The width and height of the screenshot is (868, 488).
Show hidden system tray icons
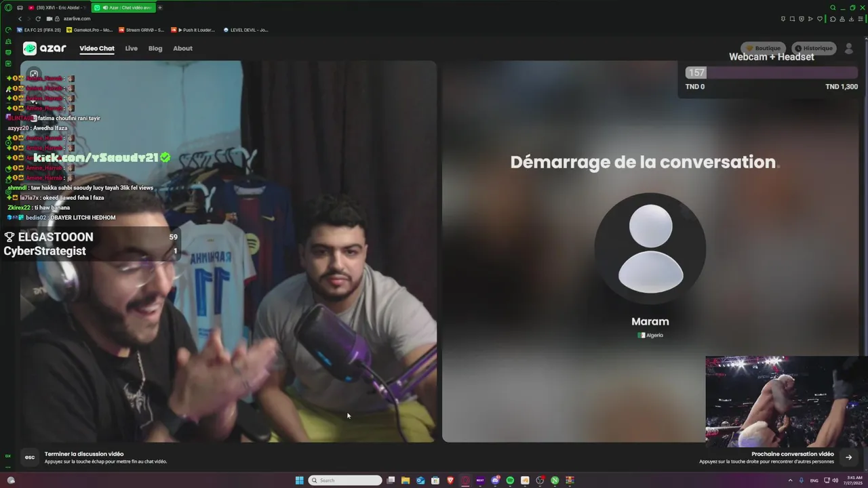pos(791,481)
